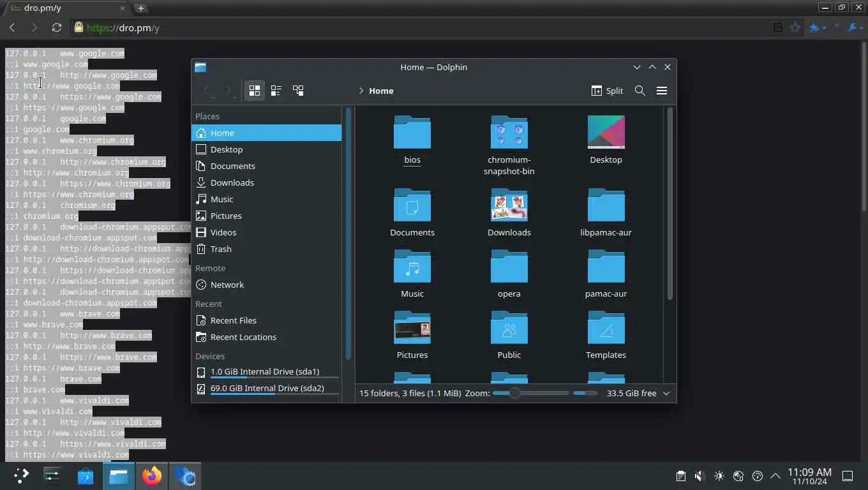Switch Dolphin to Icons view mode
868x490 pixels.
[255, 91]
